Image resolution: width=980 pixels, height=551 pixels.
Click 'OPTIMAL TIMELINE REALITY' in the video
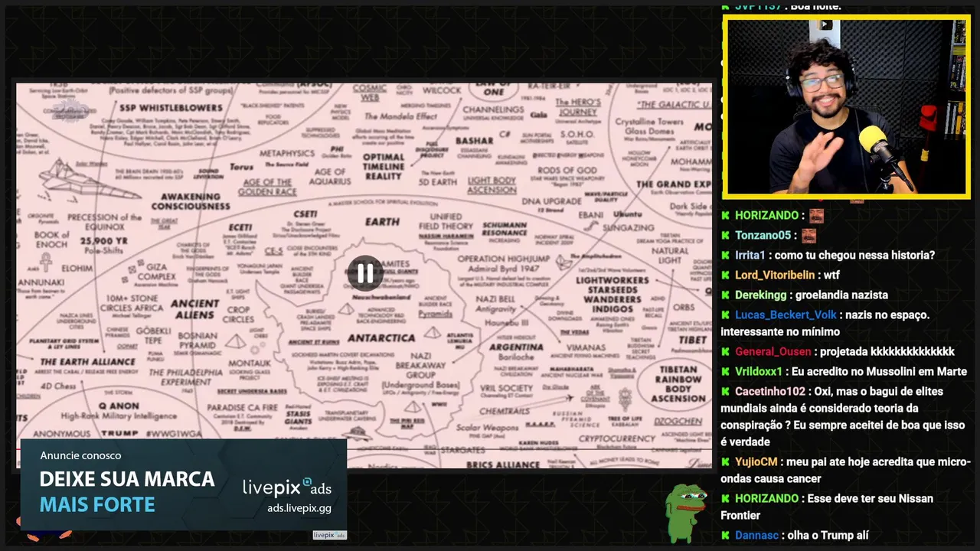click(x=384, y=166)
